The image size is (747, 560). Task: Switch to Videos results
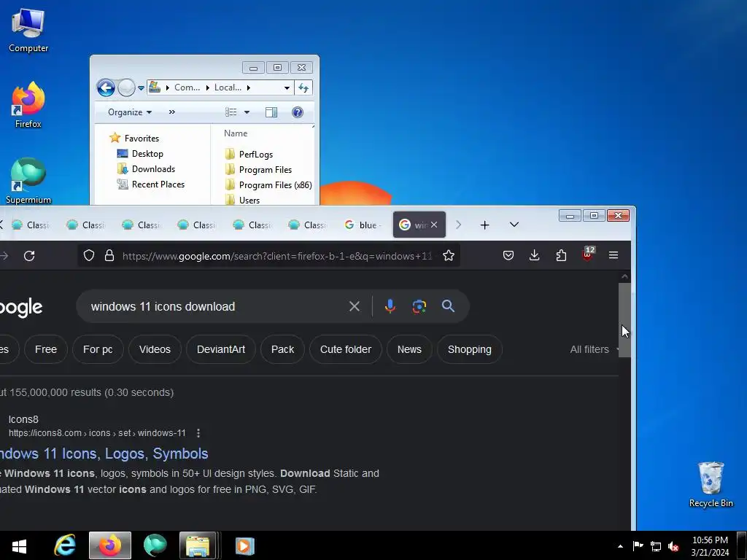point(155,349)
